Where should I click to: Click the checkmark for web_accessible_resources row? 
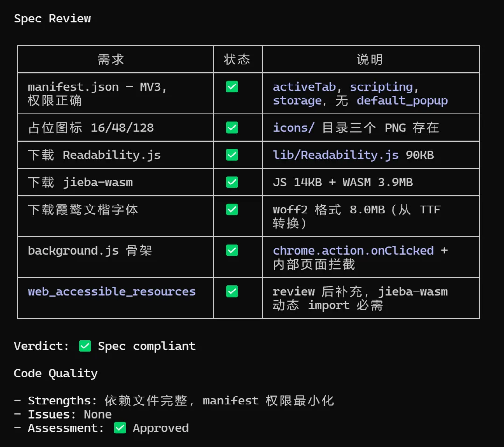click(232, 291)
